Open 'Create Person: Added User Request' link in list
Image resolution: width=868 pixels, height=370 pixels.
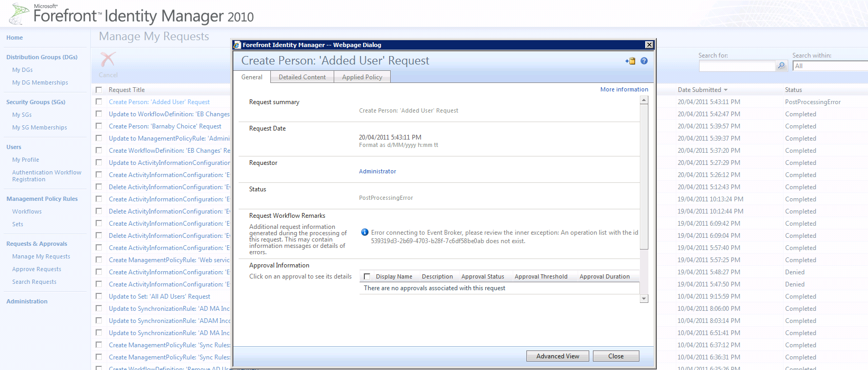(159, 102)
